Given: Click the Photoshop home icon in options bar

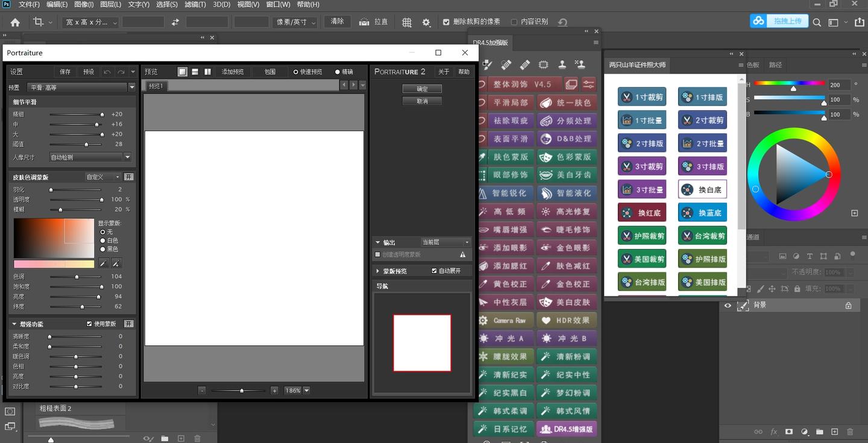Looking at the screenshot, I should [15, 22].
